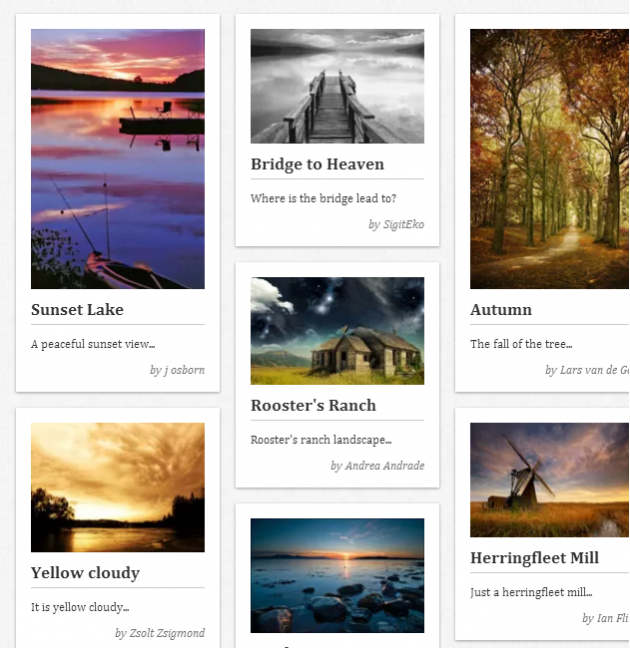Open the Herringfleet Mill title
Image resolution: width=630 pixels, height=648 pixels.
click(535, 558)
